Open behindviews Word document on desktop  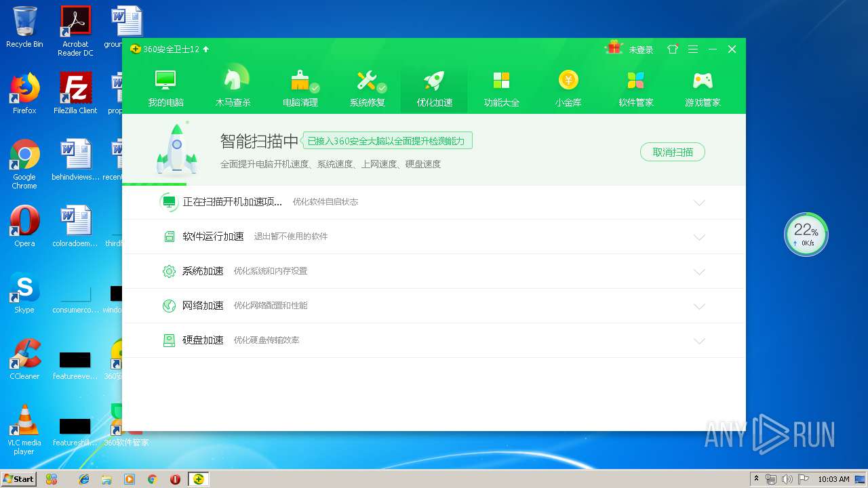75,160
